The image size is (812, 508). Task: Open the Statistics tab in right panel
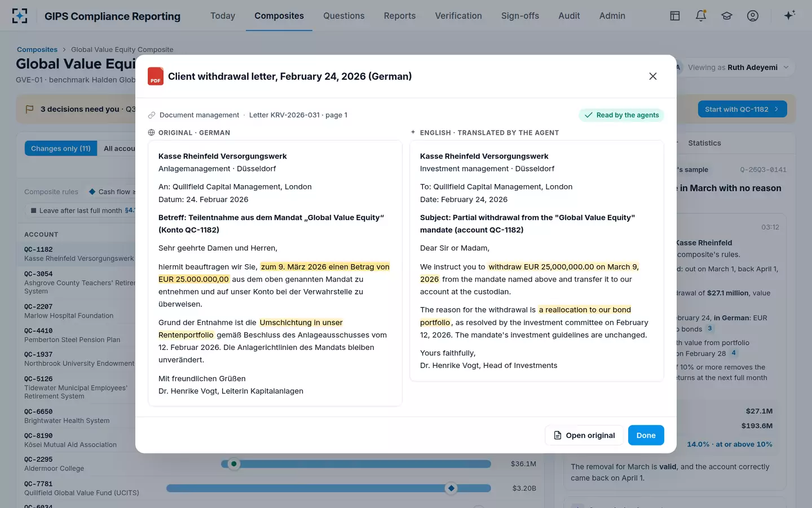704,143
